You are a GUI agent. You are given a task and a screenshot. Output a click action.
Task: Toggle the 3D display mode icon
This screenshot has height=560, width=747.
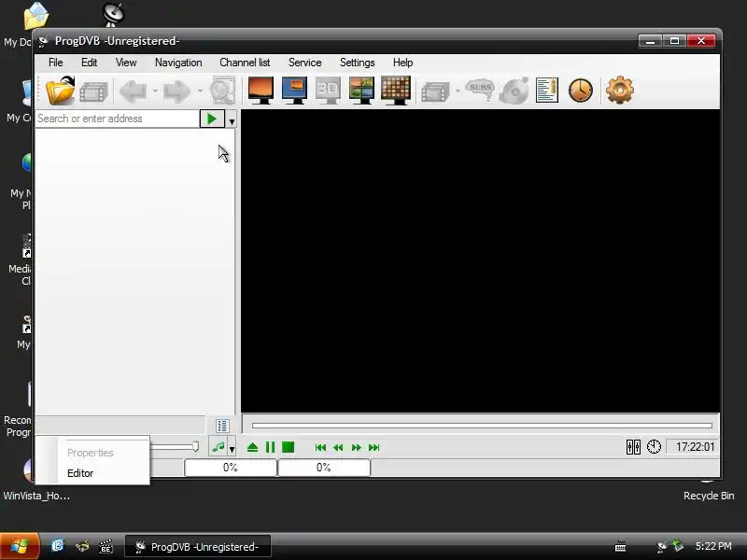(x=328, y=90)
